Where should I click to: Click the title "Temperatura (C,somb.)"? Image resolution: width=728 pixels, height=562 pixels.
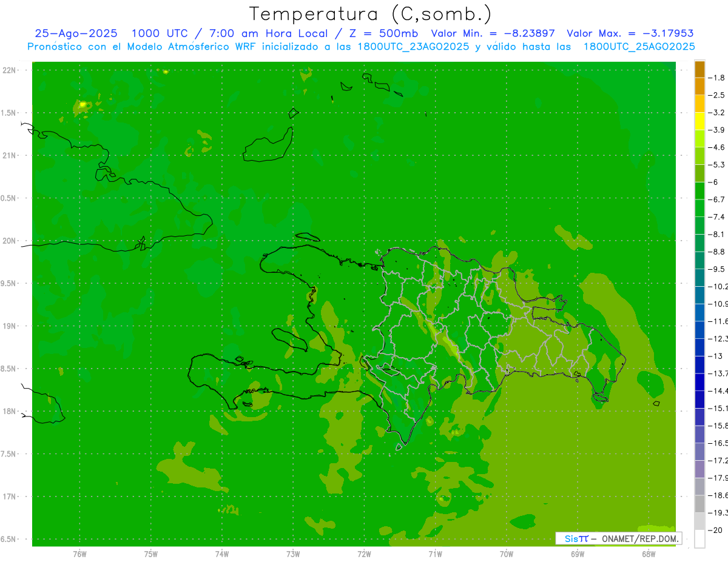coord(371,13)
